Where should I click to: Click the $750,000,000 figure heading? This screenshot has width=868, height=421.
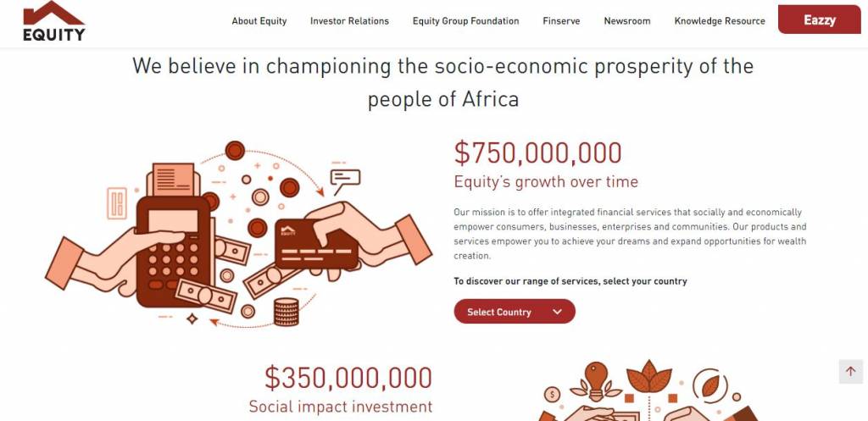pyautogui.click(x=537, y=153)
